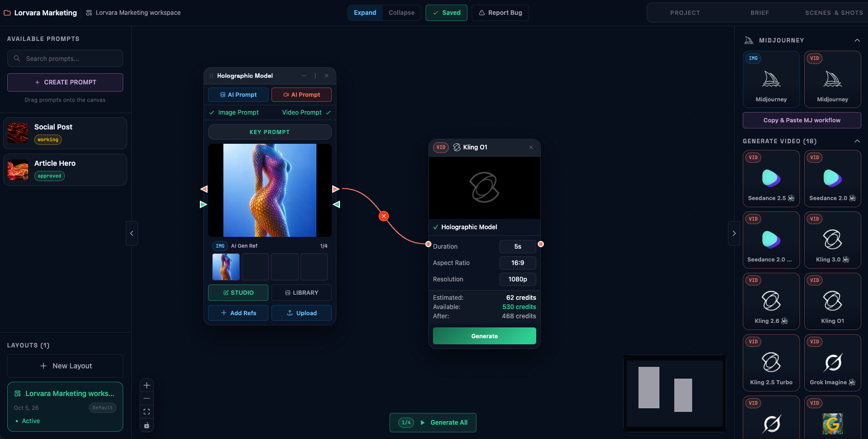This screenshot has height=439, width=868.
Task: Click the Search prompts field
Action: pyautogui.click(x=65, y=58)
